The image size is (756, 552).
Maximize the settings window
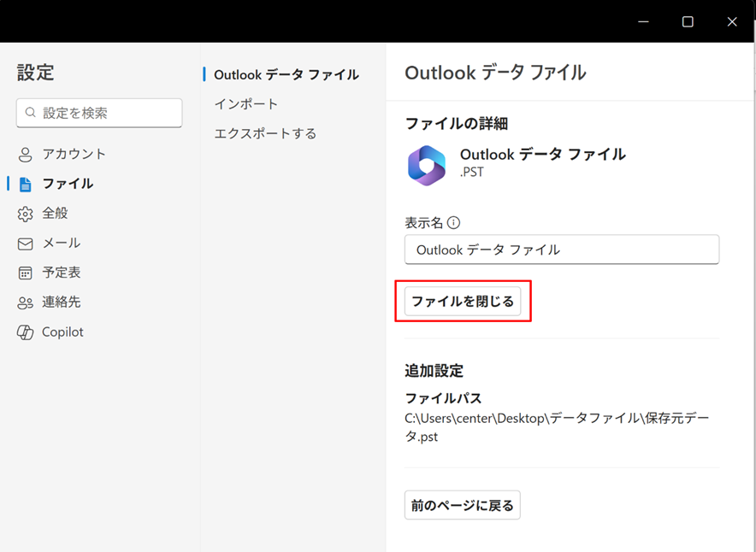(688, 21)
